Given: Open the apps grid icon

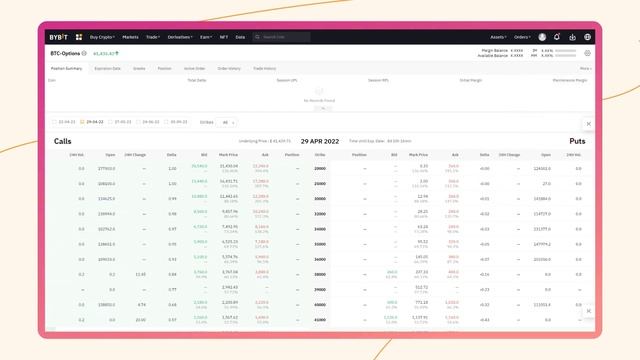Looking at the screenshot, I should pyautogui.click(x=79, y=37).
